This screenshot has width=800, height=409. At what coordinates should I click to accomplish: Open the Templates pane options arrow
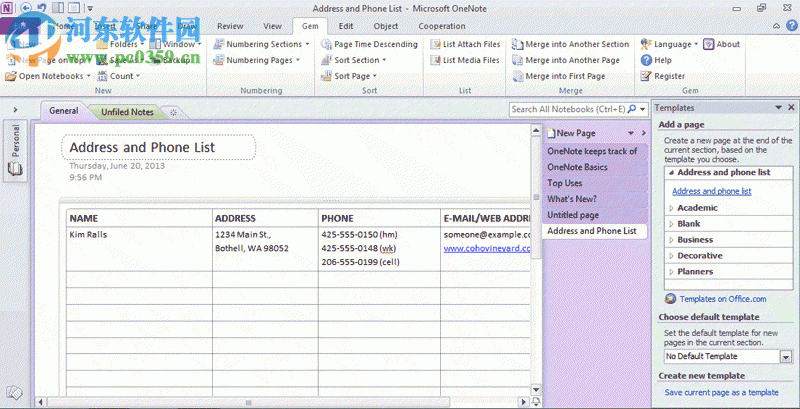tap(779, 108)
